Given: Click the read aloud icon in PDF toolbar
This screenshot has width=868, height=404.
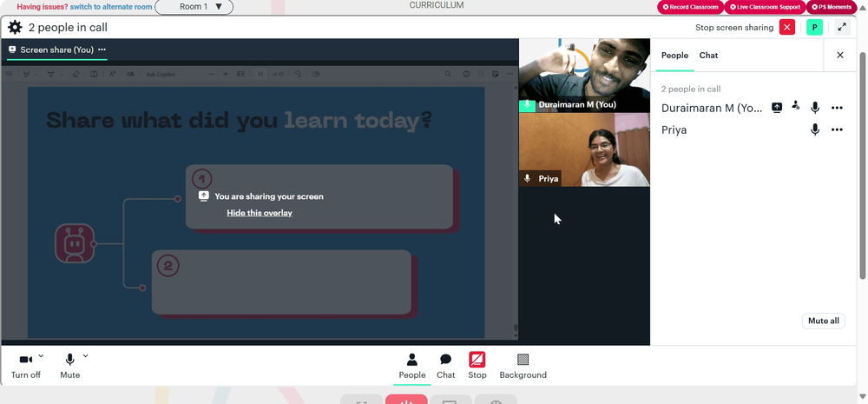Looking at the screenshot, I should [x=112, y=74].
